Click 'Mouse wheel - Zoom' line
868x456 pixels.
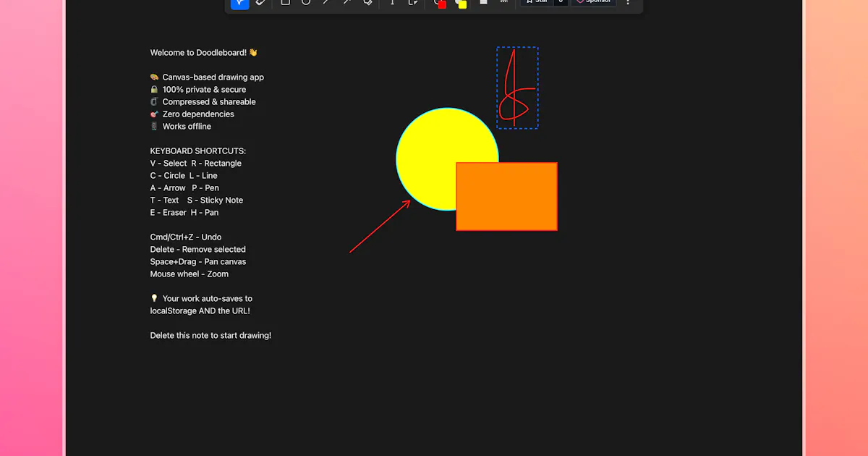(190, 274)
